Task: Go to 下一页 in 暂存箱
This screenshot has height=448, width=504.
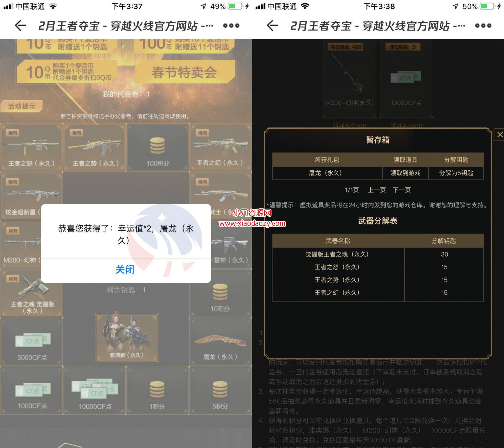Action: [402, 190]
